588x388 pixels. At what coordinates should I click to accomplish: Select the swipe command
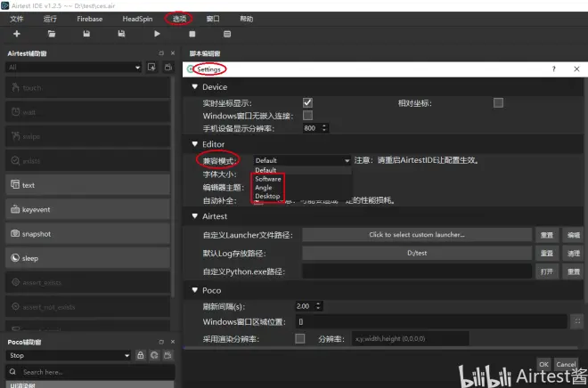point(87,136)
